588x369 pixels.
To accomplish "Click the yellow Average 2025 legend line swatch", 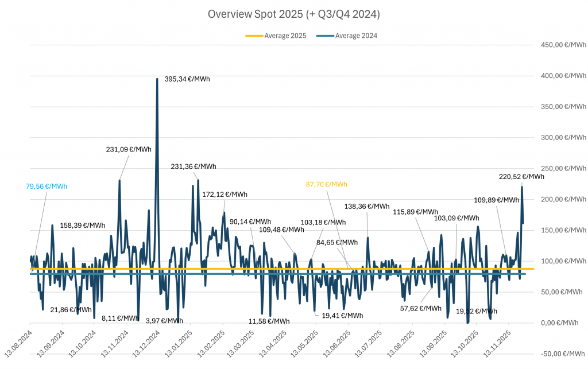I will [254, 36].
